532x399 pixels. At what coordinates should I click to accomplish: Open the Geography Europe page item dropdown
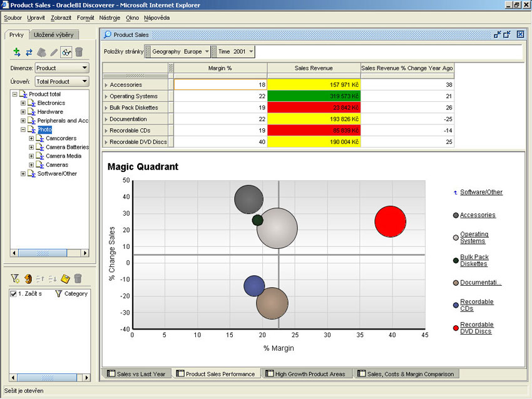(207, 51)
